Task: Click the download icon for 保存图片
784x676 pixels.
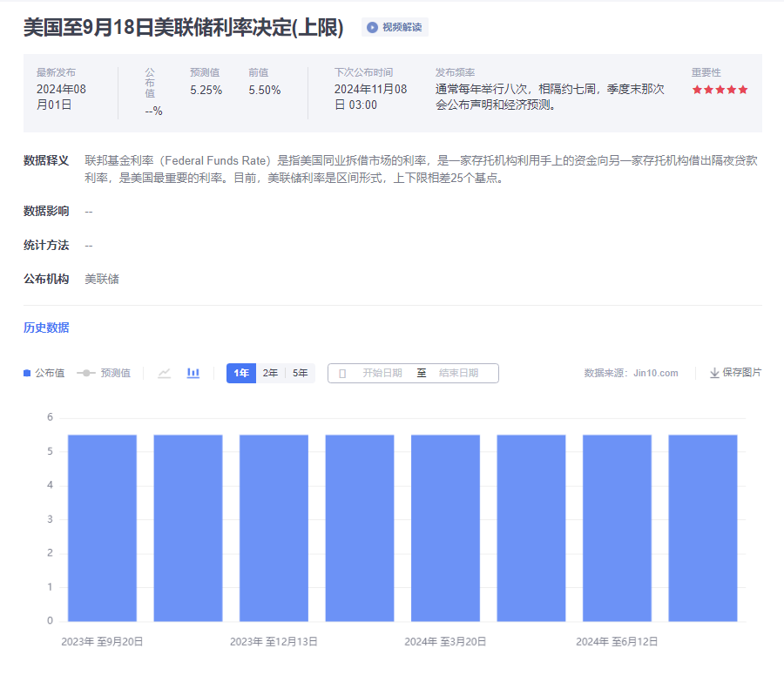Action: coord(714,373)
